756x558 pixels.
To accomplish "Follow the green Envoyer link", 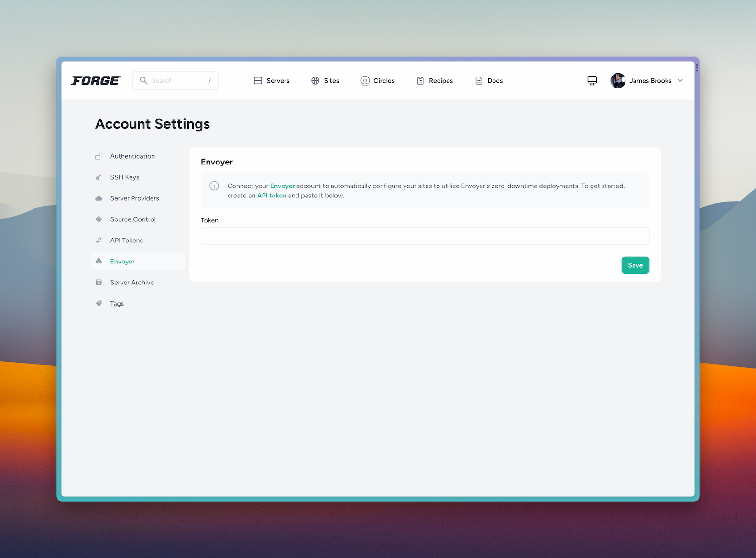I will pyautogui.click(x=282, y=186).
